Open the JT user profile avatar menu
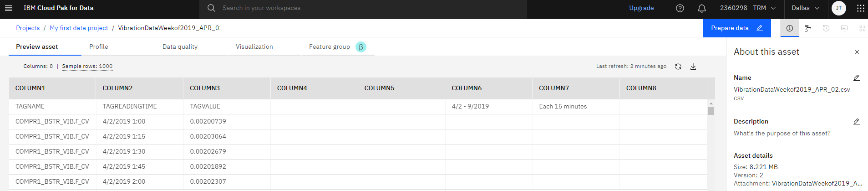 pyautogui.click(x=839, y=8)
